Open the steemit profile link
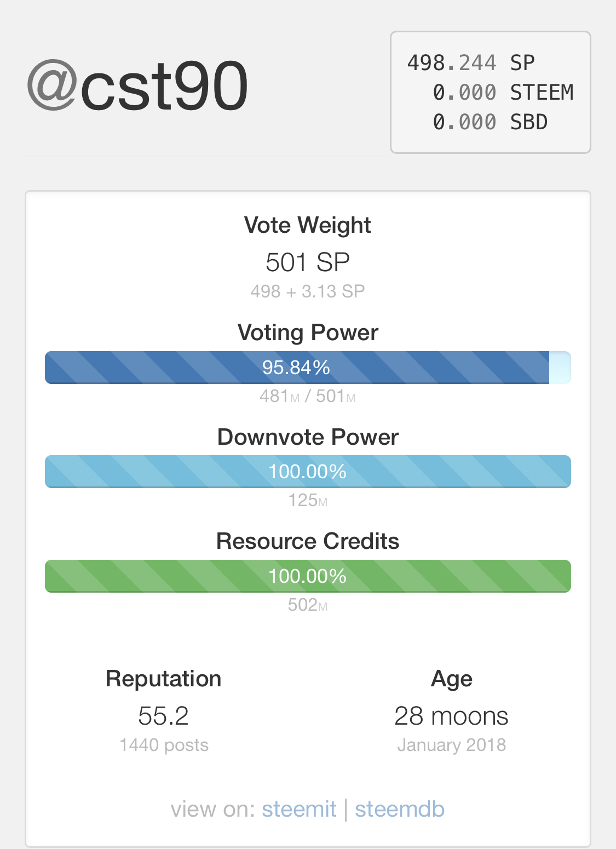The width and height of the screenshot is (616, 849). (x=299, y=809)
